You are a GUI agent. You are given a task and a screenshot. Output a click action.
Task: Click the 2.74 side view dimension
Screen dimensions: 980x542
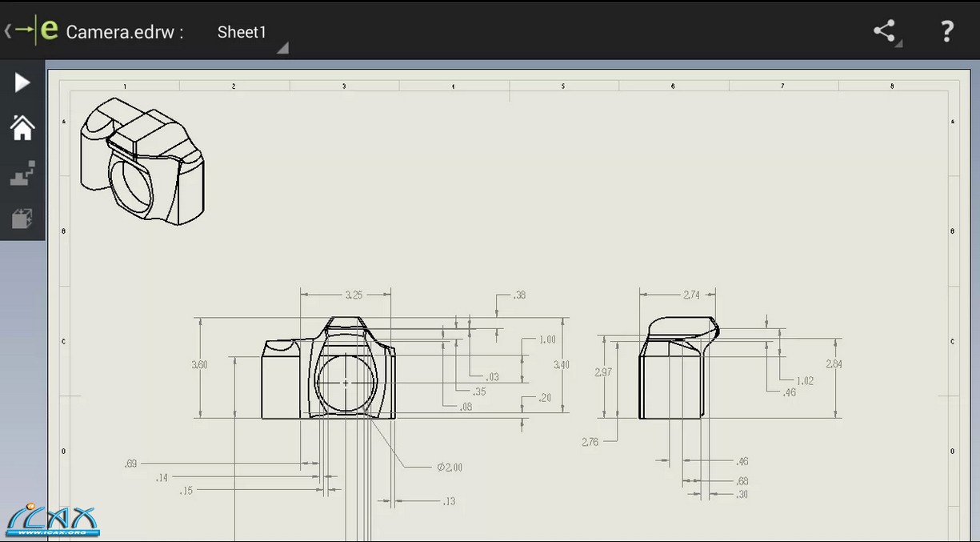[691, 295]
